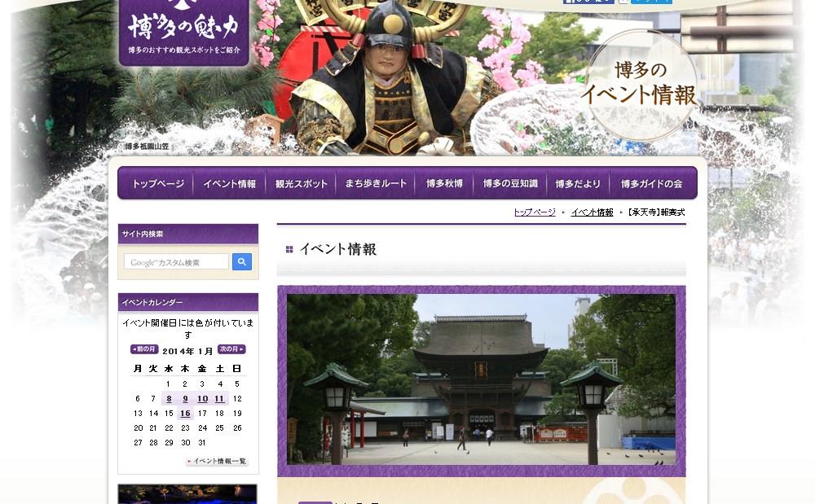Screen dimensions: 815x504
Task: Click the Facebook like button at top
Action: [x=588, y=2]
